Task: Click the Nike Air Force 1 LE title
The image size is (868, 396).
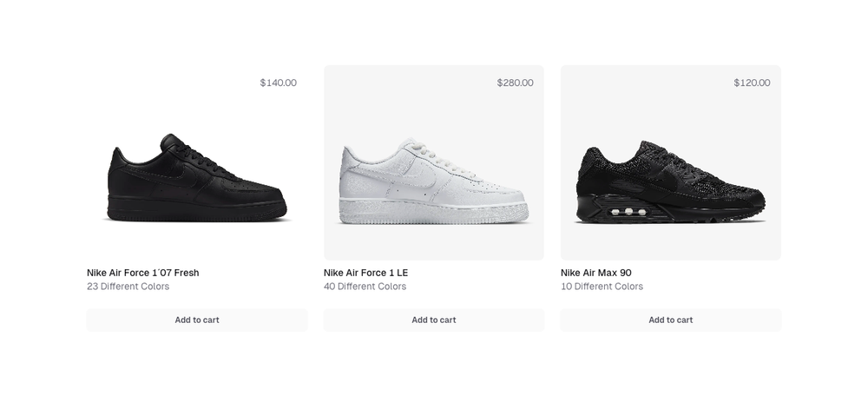Action: tap(366, 273)
